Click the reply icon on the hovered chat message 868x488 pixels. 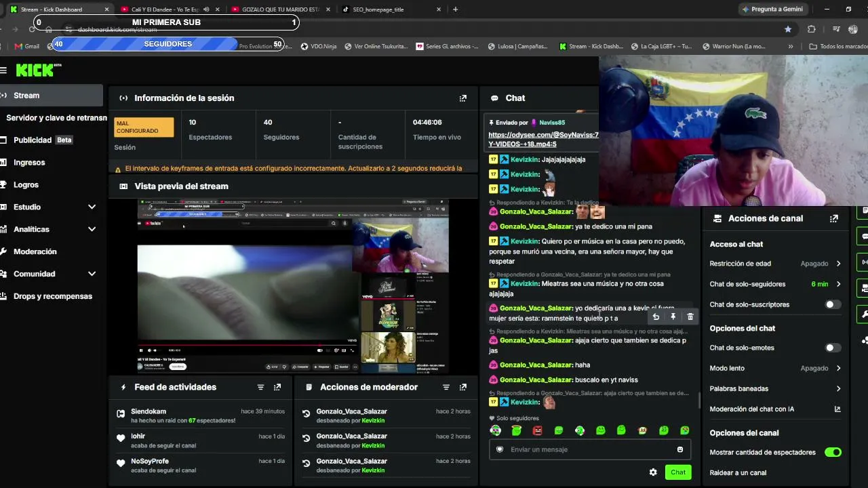pos(656,317)
